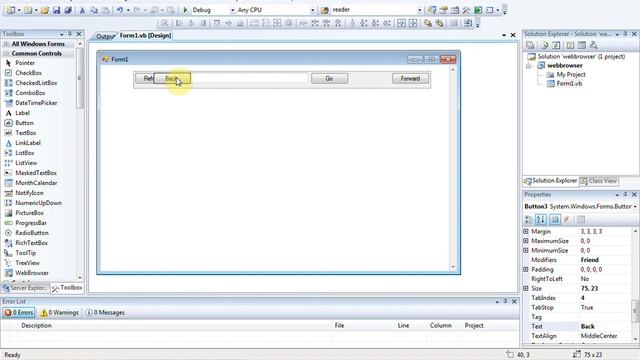Open the reader find combo box dropdown
The width and height of the screenshot is (640, 360).
[x=419, y=10]
